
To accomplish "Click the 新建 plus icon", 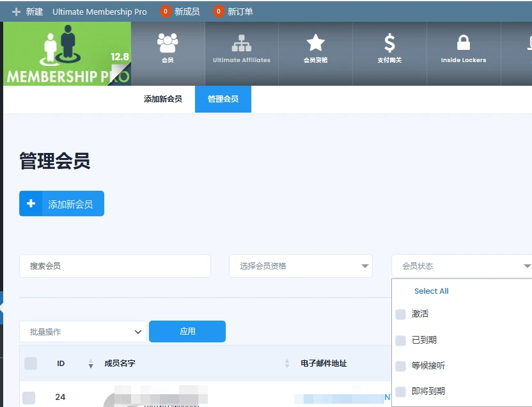I will [16, 10].
